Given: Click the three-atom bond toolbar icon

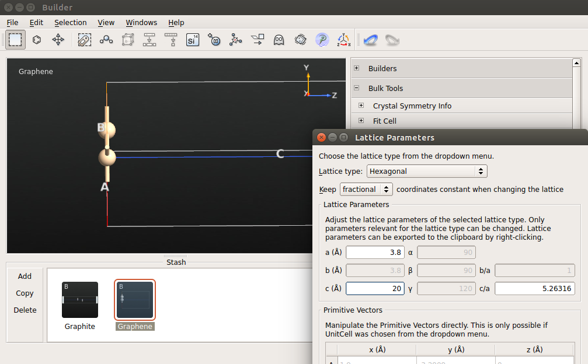Looking at the screenshot, I should (106, 39).
